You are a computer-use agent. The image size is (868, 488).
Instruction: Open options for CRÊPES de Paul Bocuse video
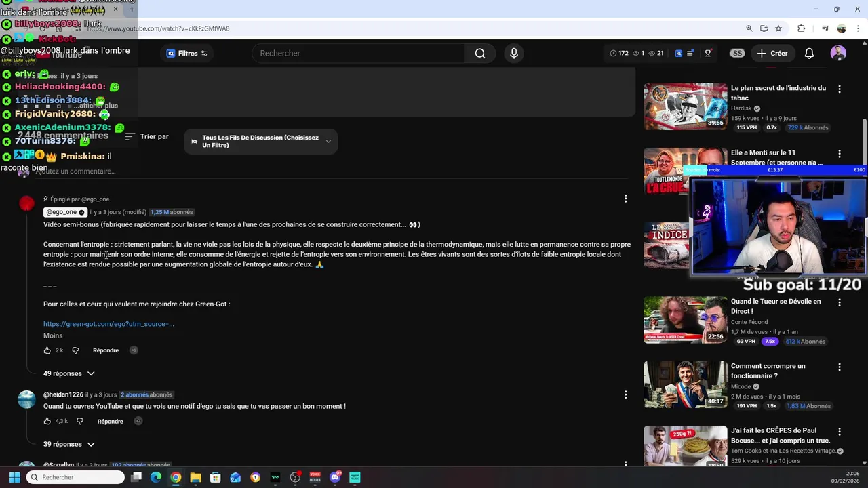[x=840, y=431]
